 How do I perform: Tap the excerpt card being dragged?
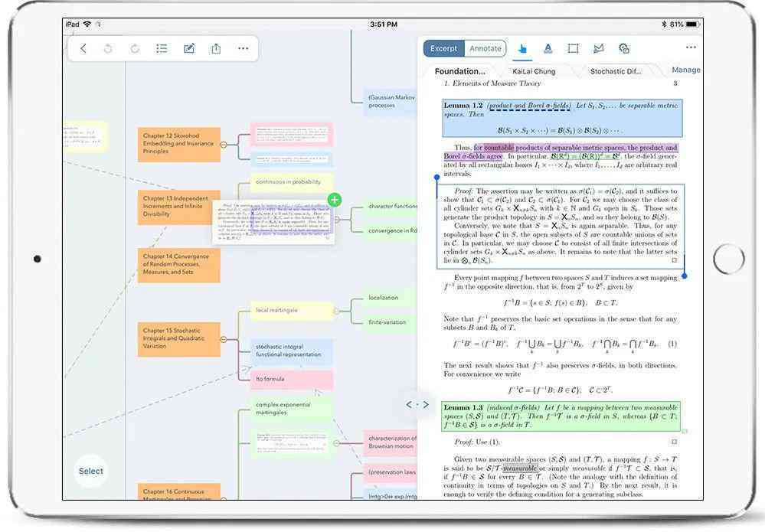(x=273, y=222)
